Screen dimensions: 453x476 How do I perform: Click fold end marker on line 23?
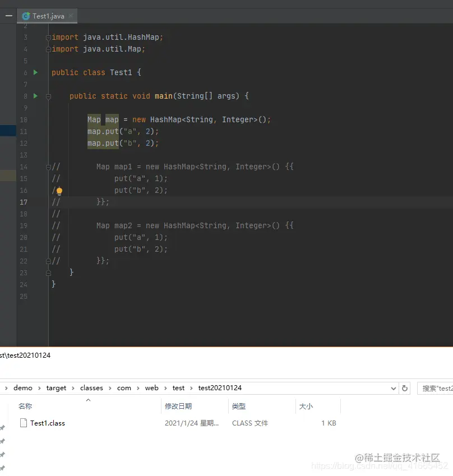click(48, 273)
